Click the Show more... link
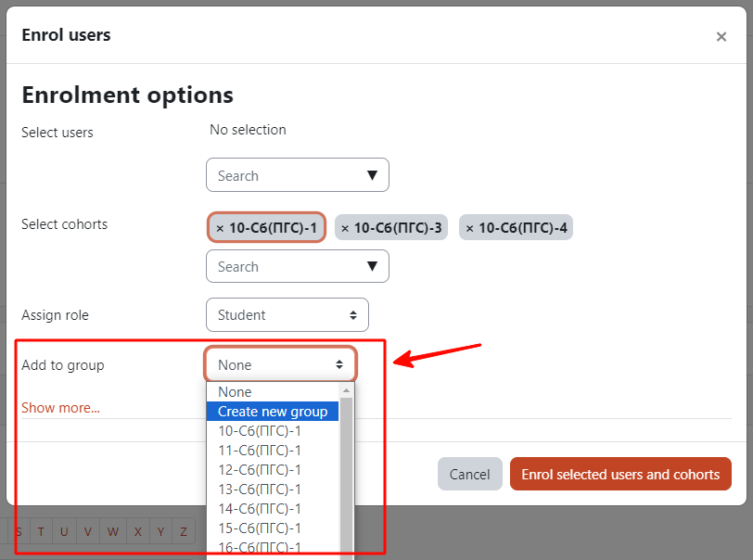This screenshot has width=753, height=560. coord(60,408)
